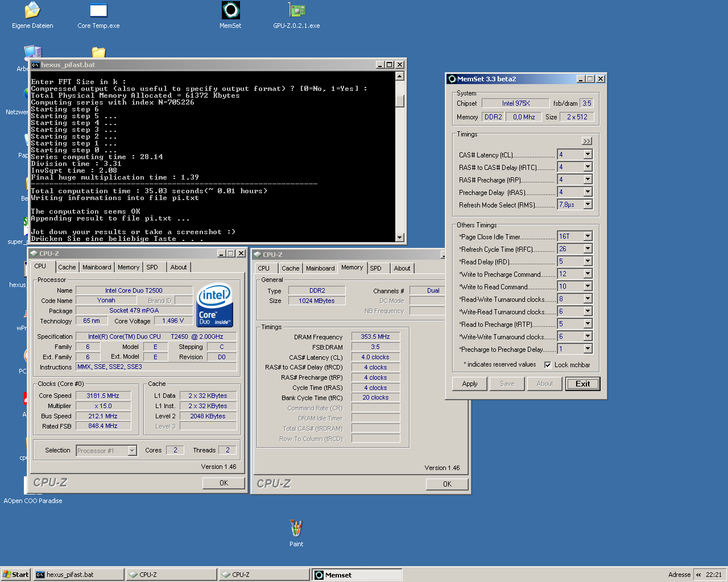Open the Paint desktop icon
The height and width of the screenshot is (582, 728).
[x=296, y=528]
